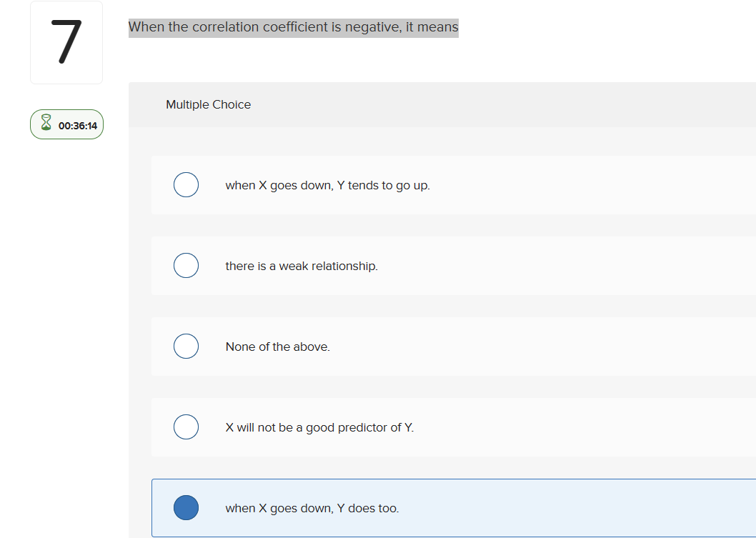Image resolution: width=756 pixels, height=538 pixels.
Task: Select the 'None of the above' radio button
Action: [186, 346]
